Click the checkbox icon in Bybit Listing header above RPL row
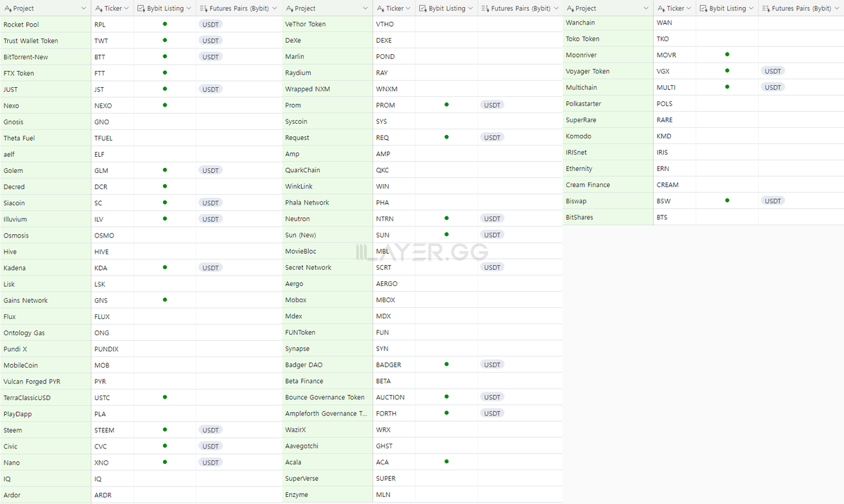Screen dimensions: 844x504 coord(141,8)
